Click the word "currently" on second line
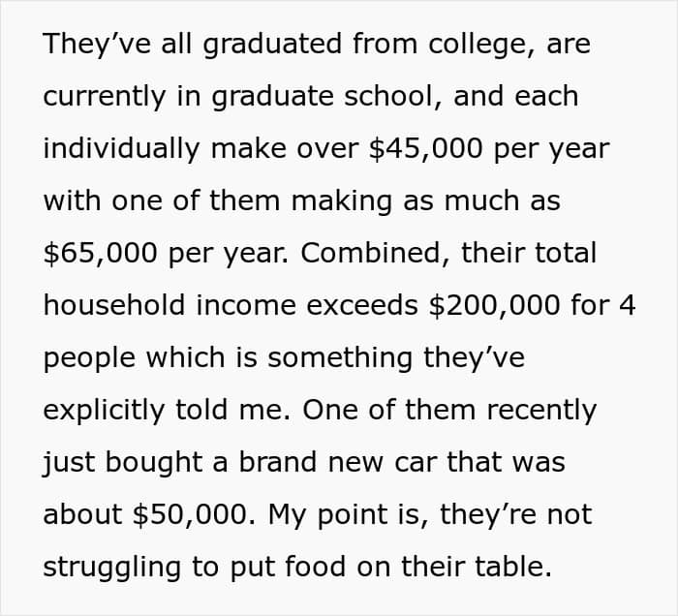The width and height of the screenshot is (678, 616). (x=105, y=97)
